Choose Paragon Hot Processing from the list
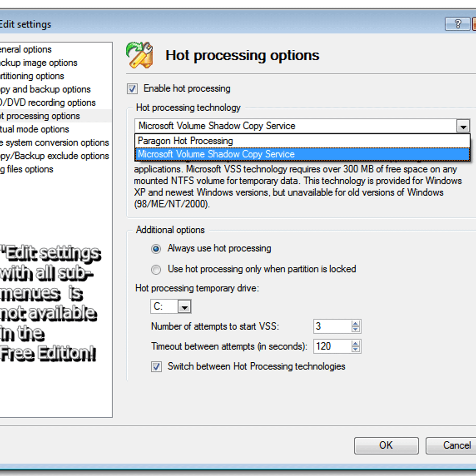The image size is (476, 476). 302,141
